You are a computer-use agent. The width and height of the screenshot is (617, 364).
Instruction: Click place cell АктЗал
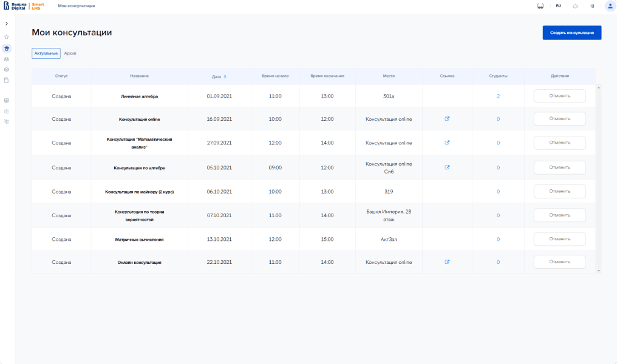[389, 239]
